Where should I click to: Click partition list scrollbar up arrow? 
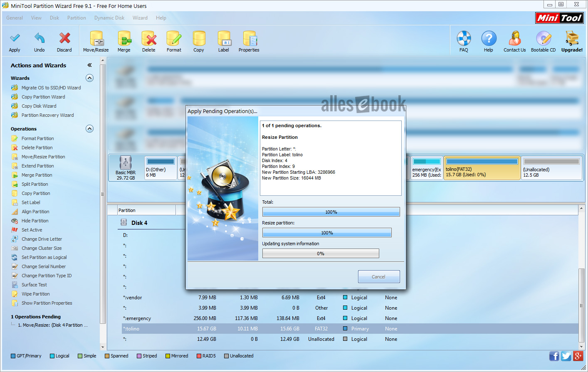pos(581,208)
